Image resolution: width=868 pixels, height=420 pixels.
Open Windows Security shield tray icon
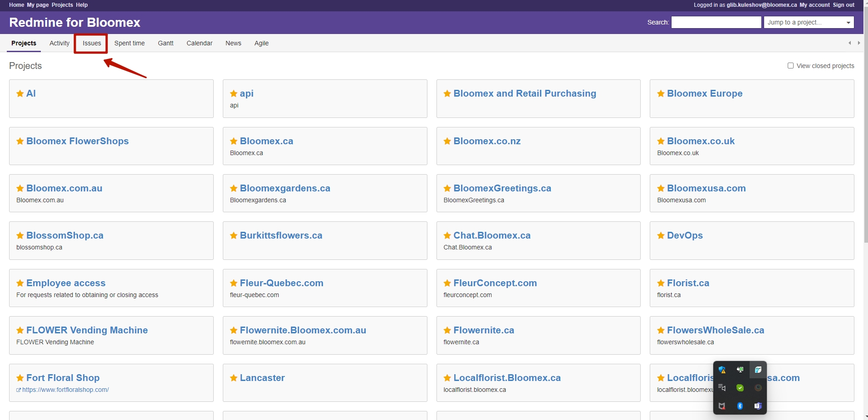722,370
